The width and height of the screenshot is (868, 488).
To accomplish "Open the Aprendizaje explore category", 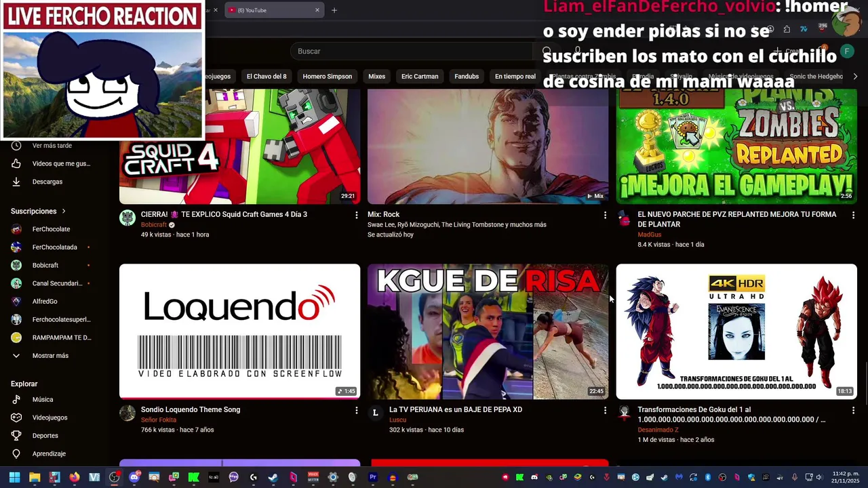I will 49,453.
